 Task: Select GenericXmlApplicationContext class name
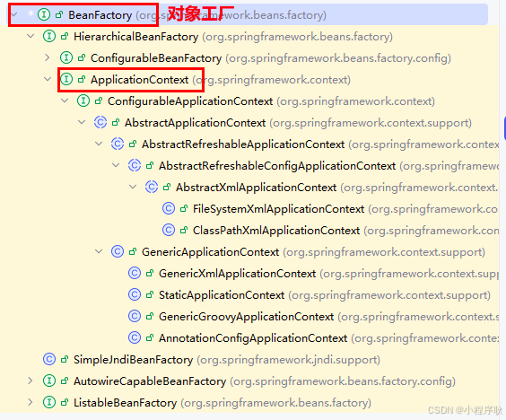237,274
